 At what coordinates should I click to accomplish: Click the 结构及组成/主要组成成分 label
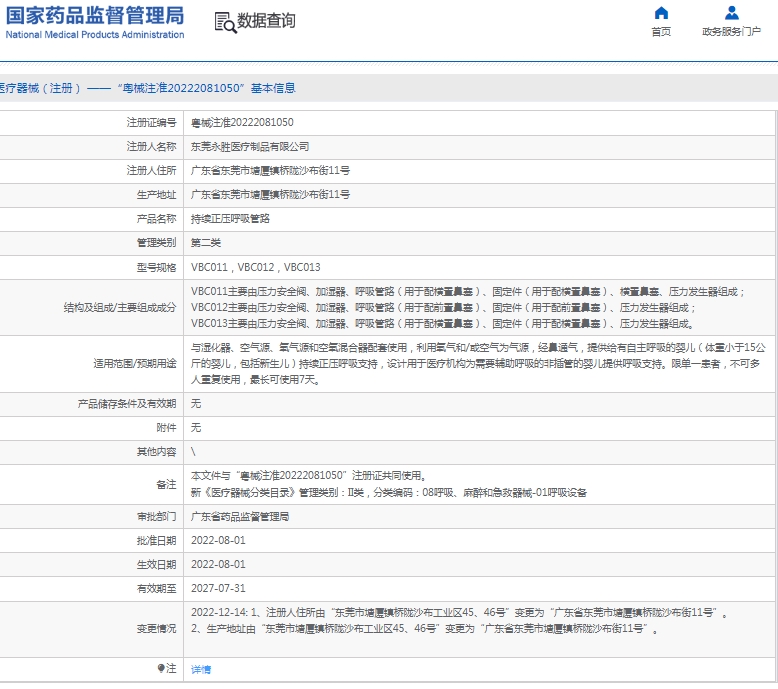[x=120, y=308]
